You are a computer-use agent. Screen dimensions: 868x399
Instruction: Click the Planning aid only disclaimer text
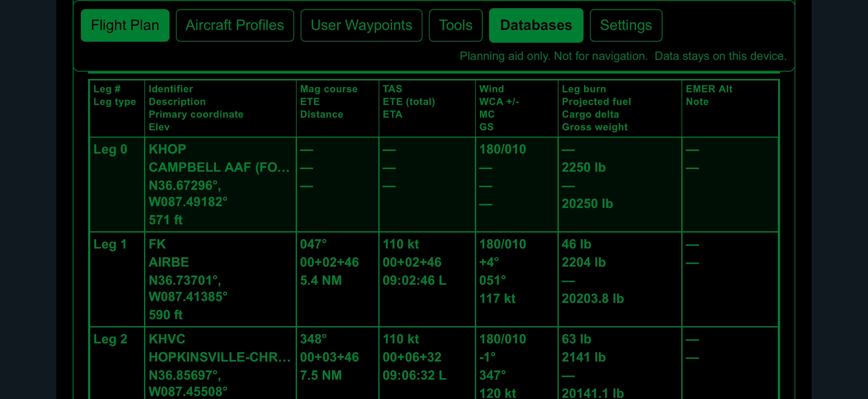click(554, 56)
